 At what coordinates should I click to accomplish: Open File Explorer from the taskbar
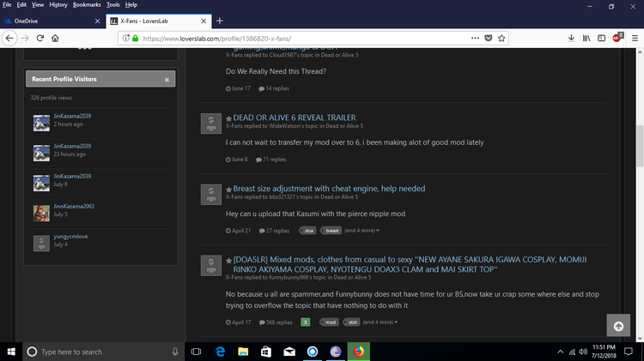point(243,352)
